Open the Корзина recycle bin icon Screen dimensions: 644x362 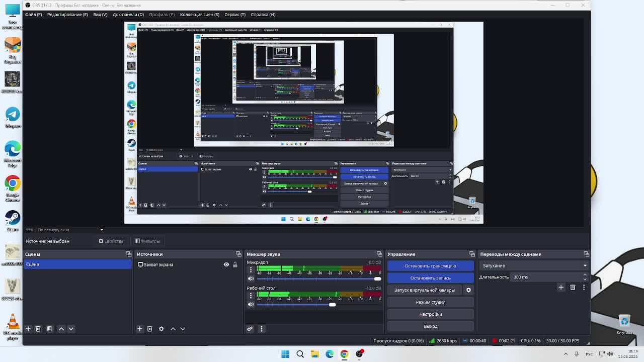[624, 324]
